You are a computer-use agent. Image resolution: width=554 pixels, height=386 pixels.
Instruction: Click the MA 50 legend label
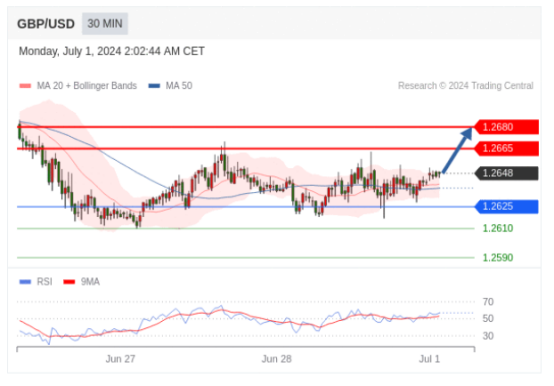(x=179, y=86)
